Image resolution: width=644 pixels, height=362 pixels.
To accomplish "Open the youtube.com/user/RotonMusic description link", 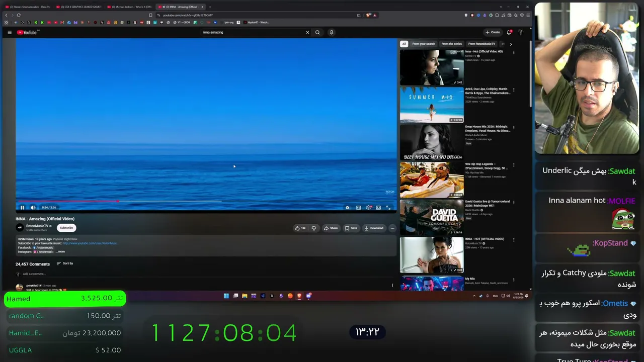I will pyautogui.click(x=90, y=243).
